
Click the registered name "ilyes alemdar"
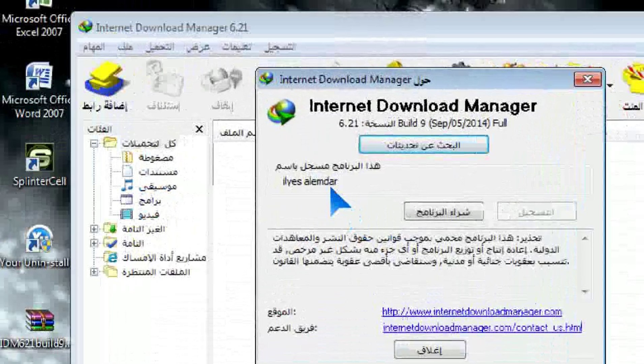click(x=310, y=182)
